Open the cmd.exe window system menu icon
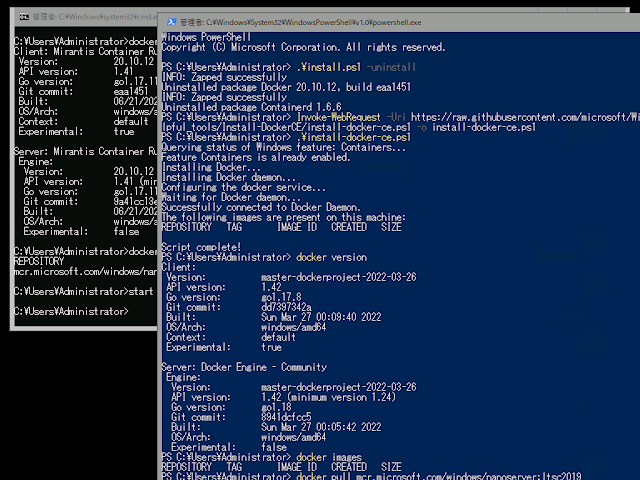Viewport: 640px width, 480px height. coord(24,17)
